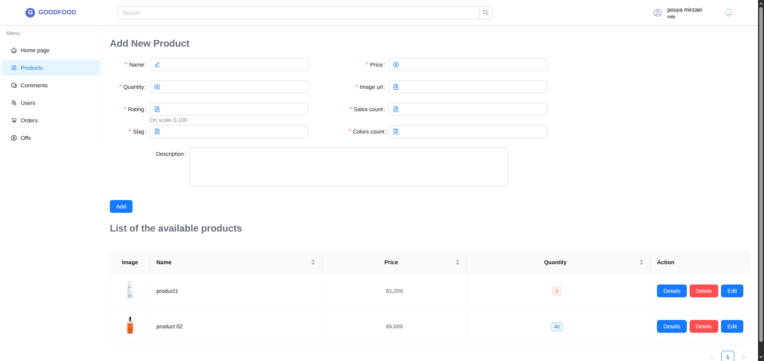Focus the Rating input field
The height and width of the screenshot is (361, 764).
[x=229, y=109]
